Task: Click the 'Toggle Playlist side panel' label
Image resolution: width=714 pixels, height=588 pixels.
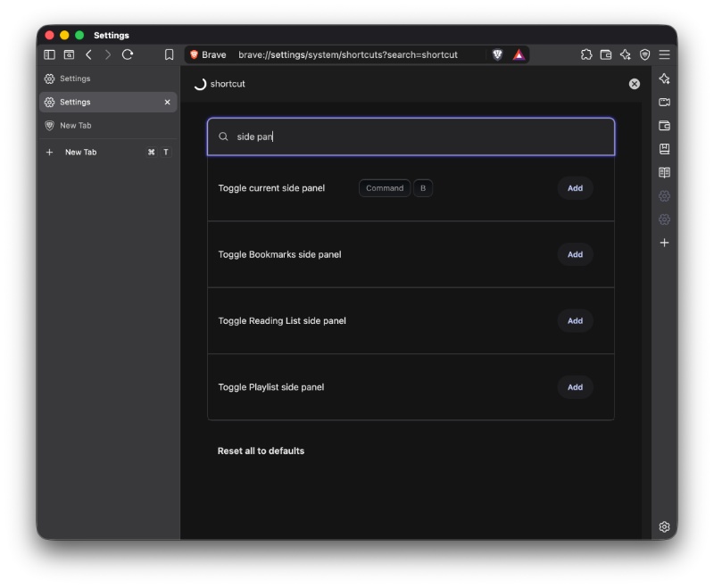Action: (x=271, y=387)
